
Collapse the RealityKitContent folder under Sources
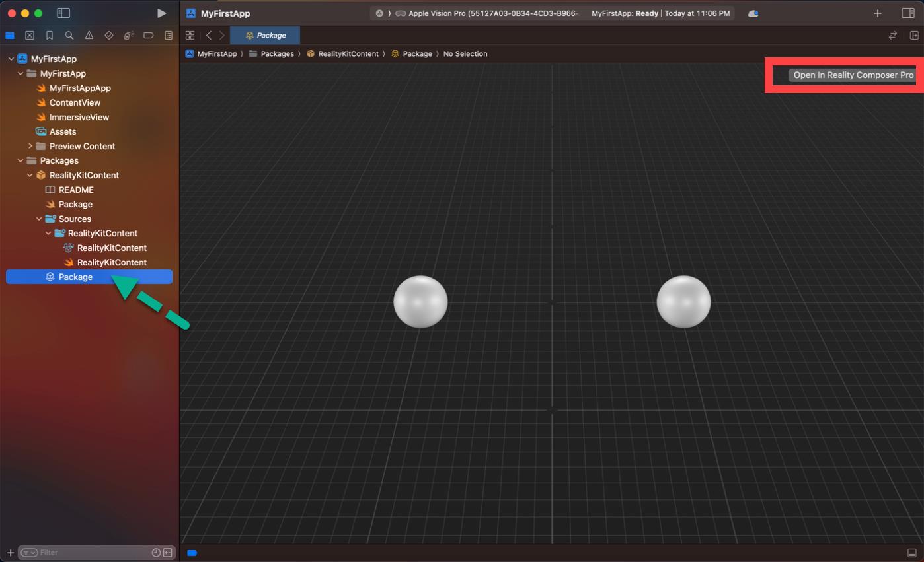pyautogui.click(x=48, y=233)
